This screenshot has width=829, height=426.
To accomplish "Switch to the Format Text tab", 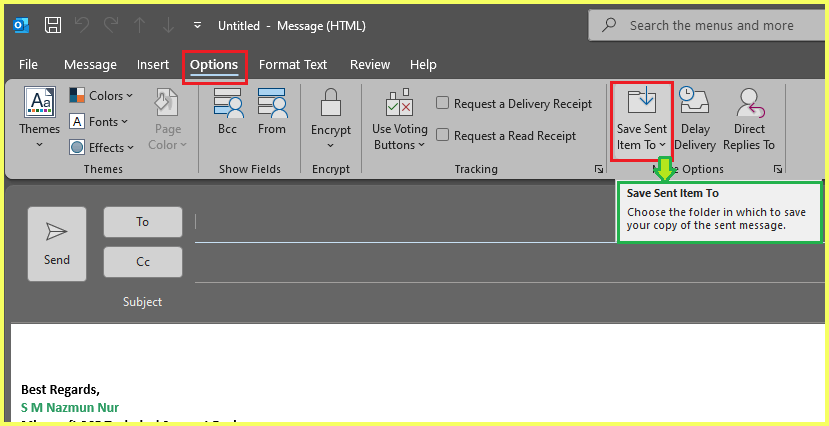I will [293, 64].
